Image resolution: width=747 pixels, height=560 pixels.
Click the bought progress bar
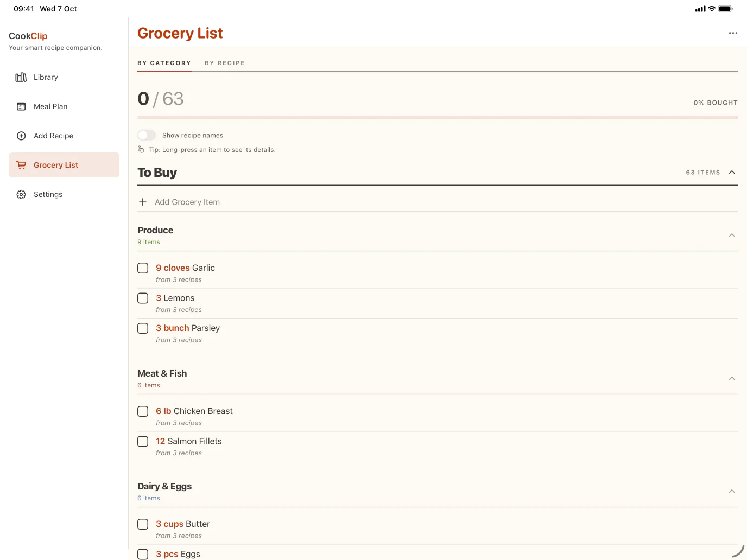[x=438, y=117]
